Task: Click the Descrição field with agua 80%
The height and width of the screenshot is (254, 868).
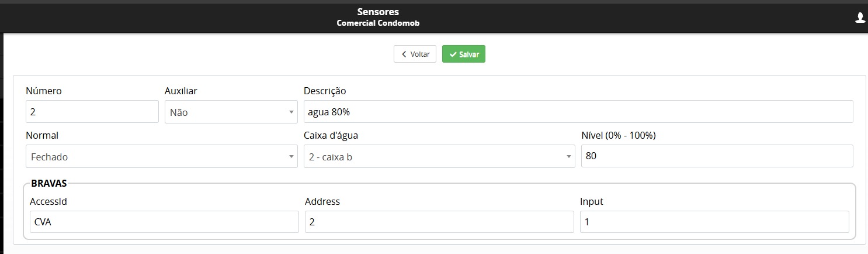Action: pos(578,112)
